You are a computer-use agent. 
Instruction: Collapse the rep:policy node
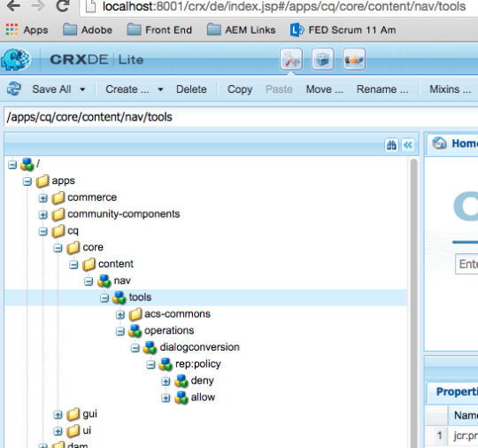coord(150,365)
